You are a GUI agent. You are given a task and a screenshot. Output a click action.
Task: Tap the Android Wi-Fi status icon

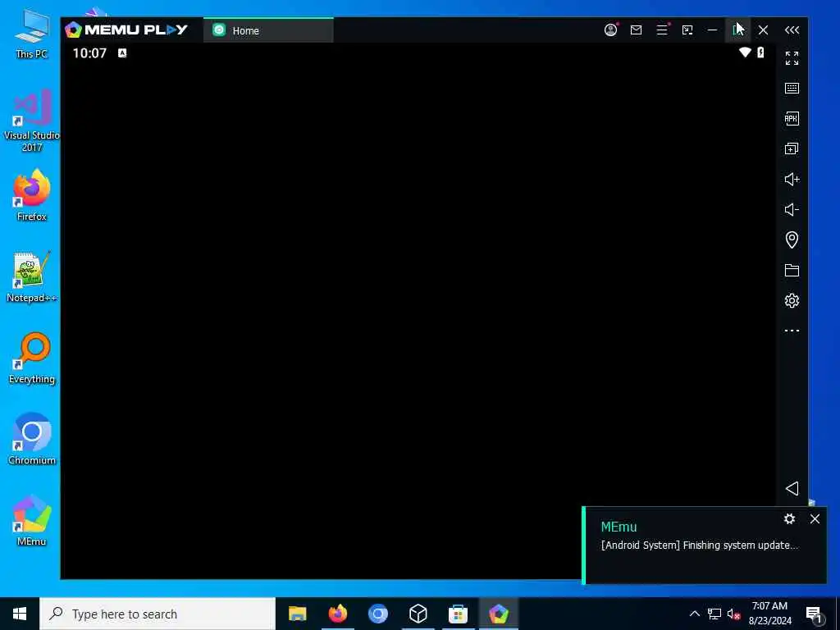coord(745,52)
